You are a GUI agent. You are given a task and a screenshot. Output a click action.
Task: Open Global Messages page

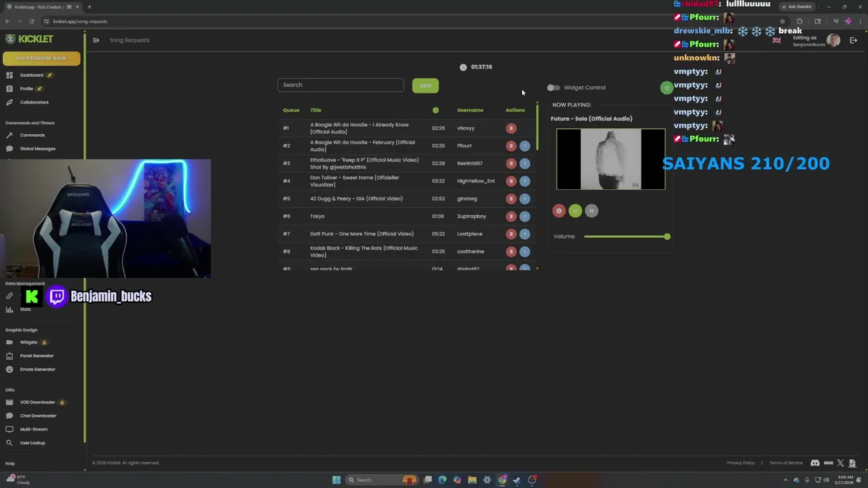[37, 148]
